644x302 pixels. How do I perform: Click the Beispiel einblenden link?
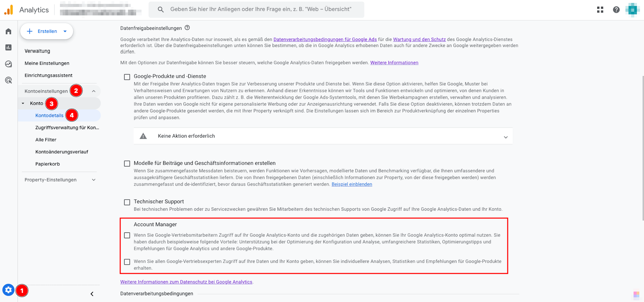pos(352,184)
